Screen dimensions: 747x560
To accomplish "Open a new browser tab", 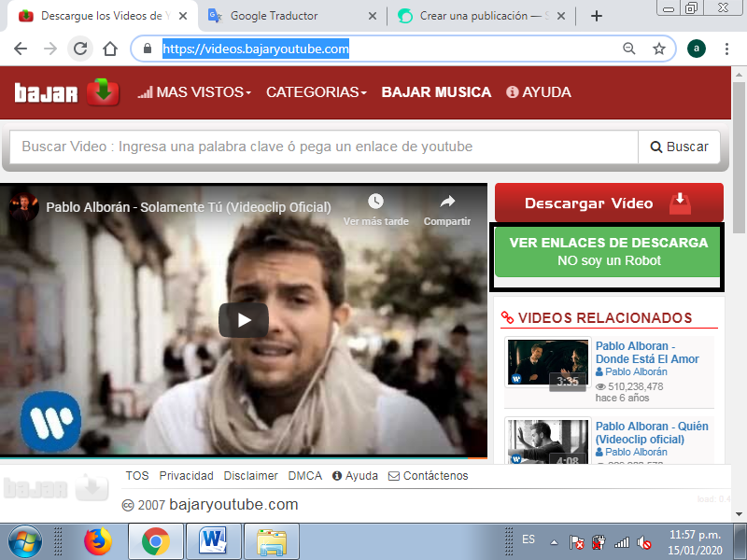I will pyautogui.click(x=596, y=16).
